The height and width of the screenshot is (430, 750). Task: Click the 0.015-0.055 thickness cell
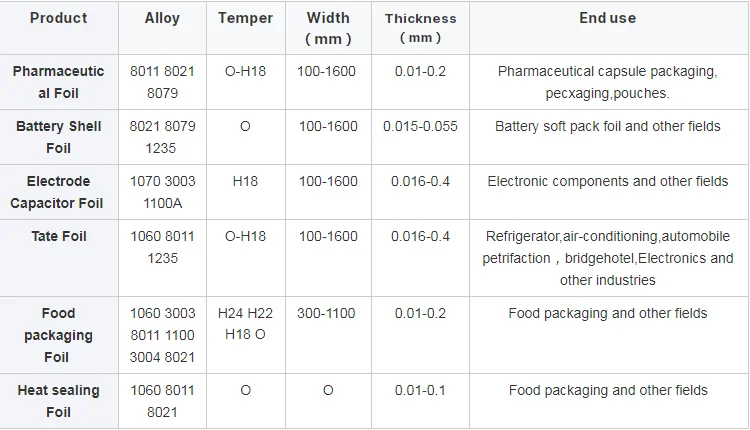pos(420,127)
